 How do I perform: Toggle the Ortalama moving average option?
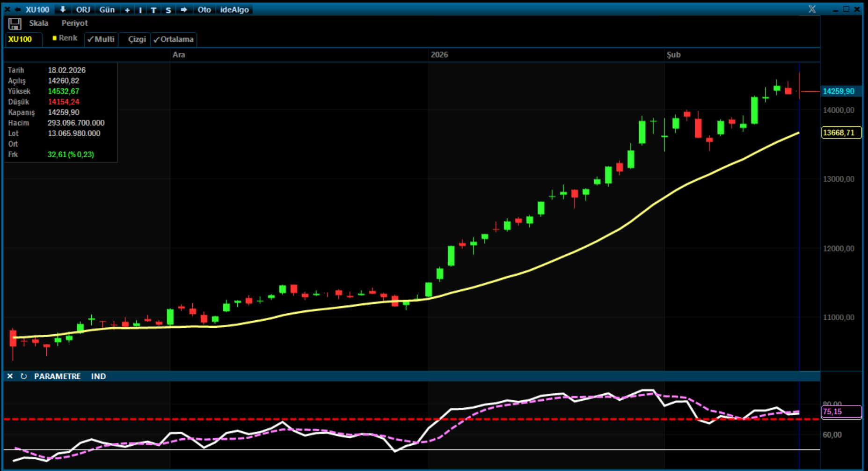[174, 39]
